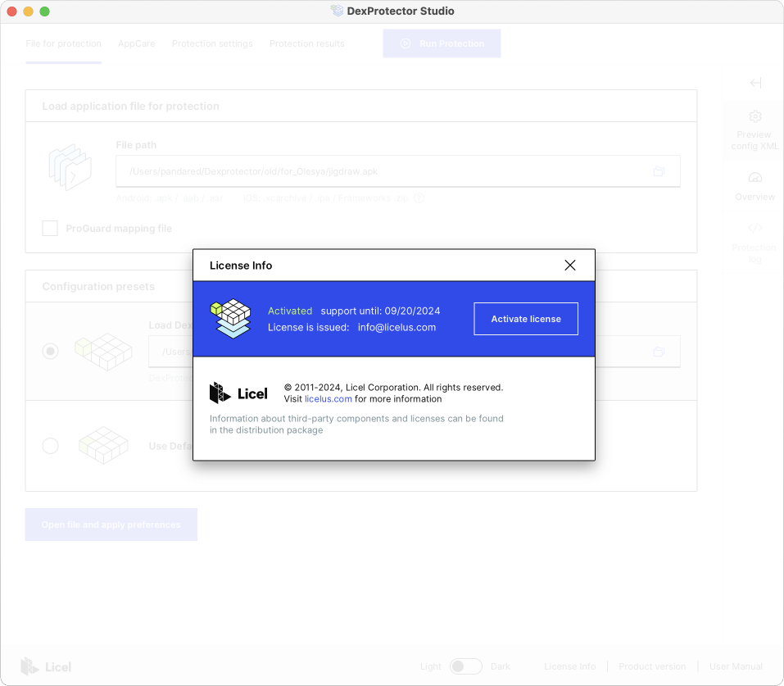Click the green Activated status text
The height and width of the screenshot is (686, 784).
click(290, 311)
